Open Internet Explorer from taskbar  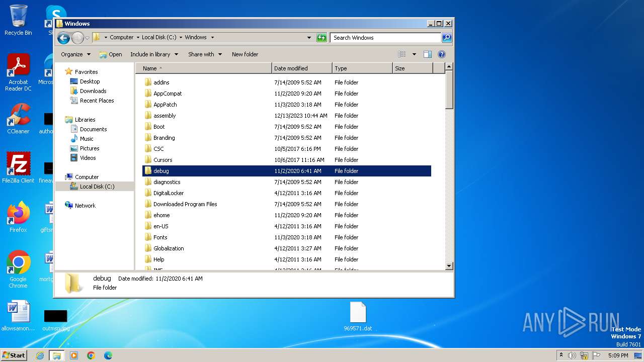[x=40, y=355]
